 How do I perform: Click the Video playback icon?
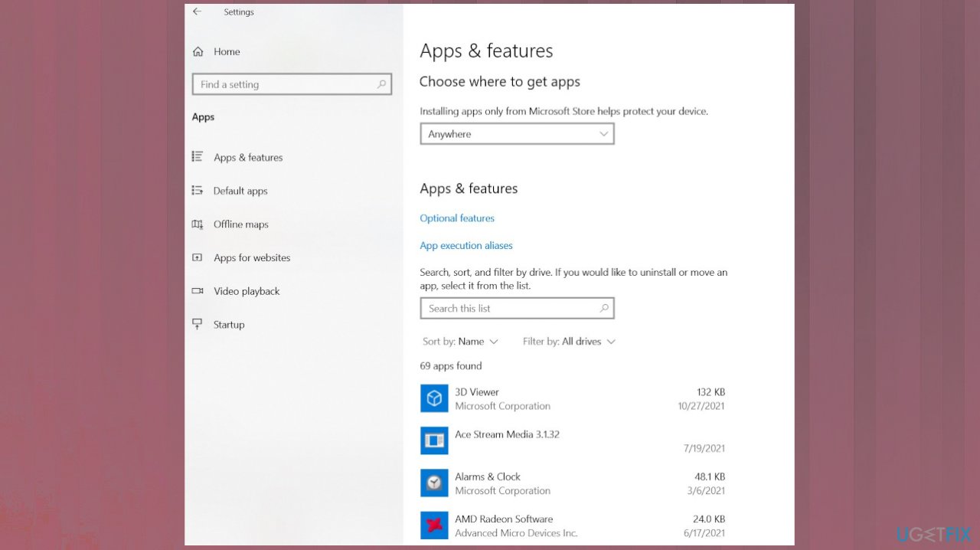198,291
